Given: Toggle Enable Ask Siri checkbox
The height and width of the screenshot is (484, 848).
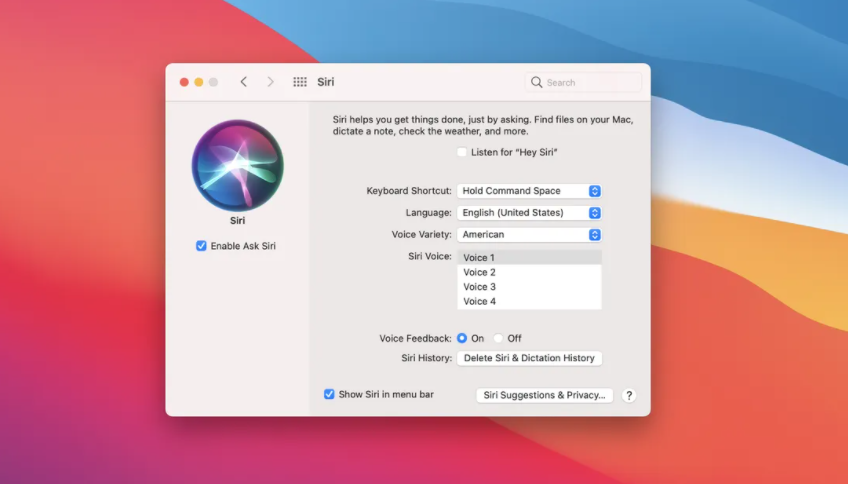Looking at the screenshot, I should (x=201, y=246).
